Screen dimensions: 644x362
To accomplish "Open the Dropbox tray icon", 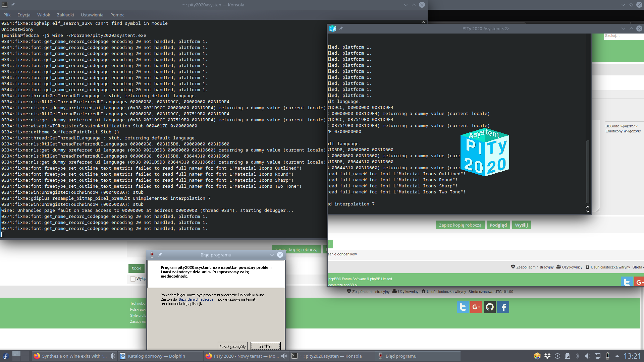I will 547,356.
